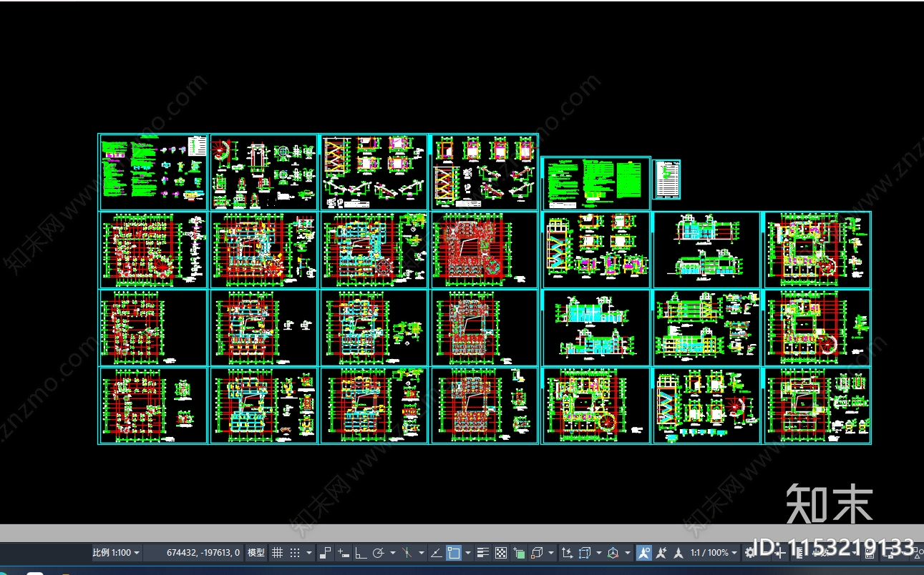Viewport: 924px width, 575px height.
Task: Select the wide all-green design notes sheet
Action: [596, 183]
